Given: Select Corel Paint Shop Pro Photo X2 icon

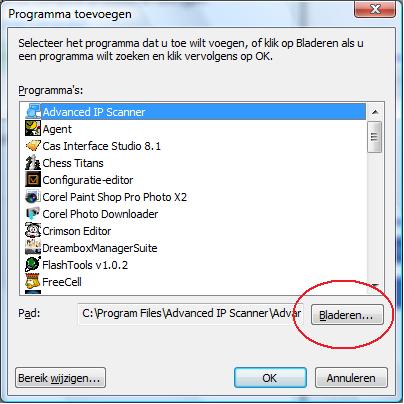Looking at the screenshot, I should pos(33,197).
